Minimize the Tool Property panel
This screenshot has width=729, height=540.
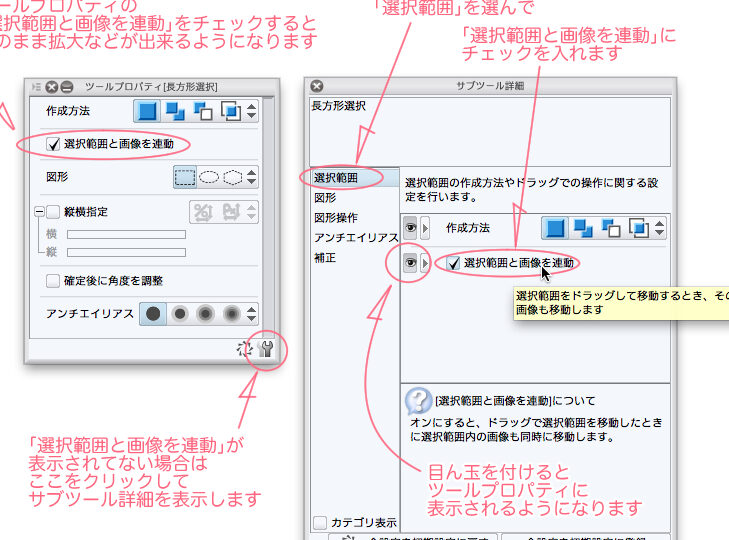(67, 87)
